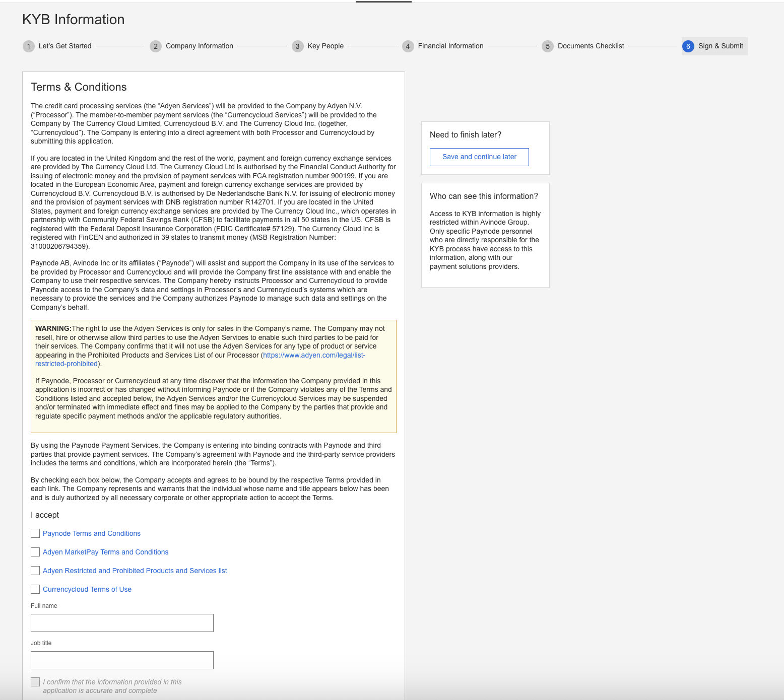Open Currencycloud Terms of Use link

87,589
